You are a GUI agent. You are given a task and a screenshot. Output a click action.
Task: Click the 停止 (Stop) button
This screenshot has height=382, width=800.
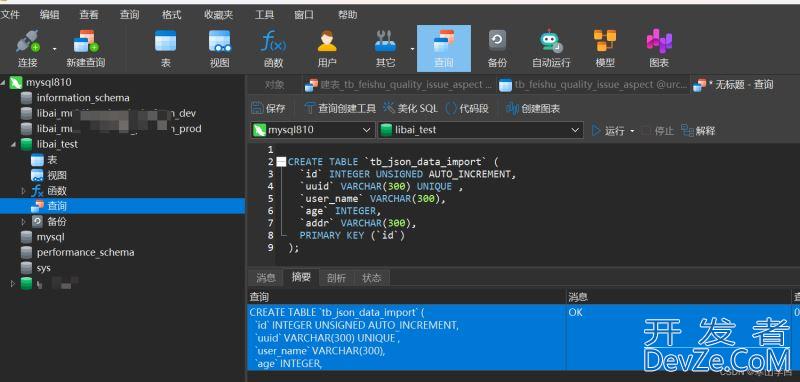tap(658, 131)
